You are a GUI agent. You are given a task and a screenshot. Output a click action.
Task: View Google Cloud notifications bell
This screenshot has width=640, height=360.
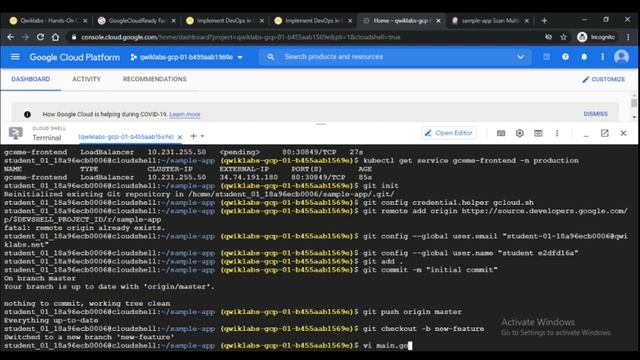click(x=584, y=57)
